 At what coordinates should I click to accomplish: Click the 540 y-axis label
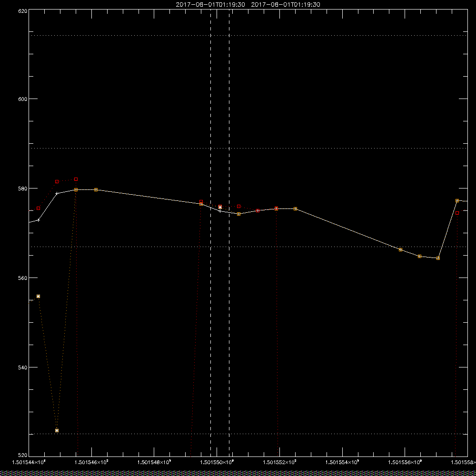[x=23, y=367]
